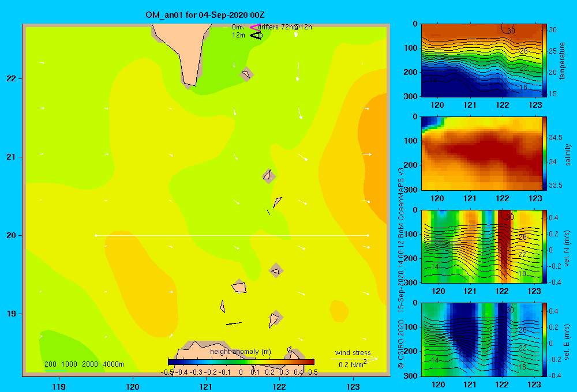Click the "height anomaly (m)" label

point(240,352)
